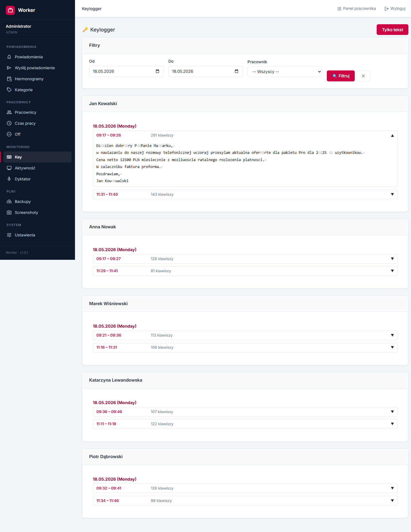Image resolution: width=411 pixels, height=532 pixels.
Task: Click the key icon beside Keylogger heading
Action: (x=85, y=30)
